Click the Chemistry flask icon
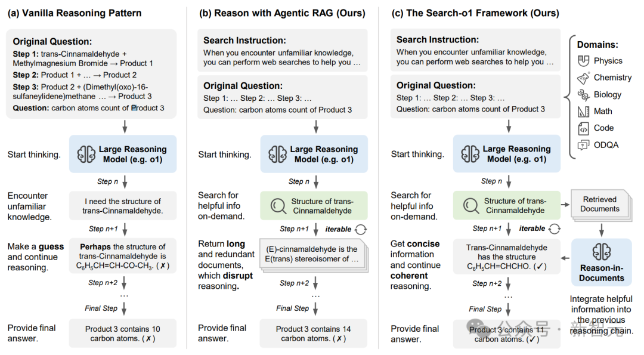Screen dimensions: 644x355 coord(583,78)
